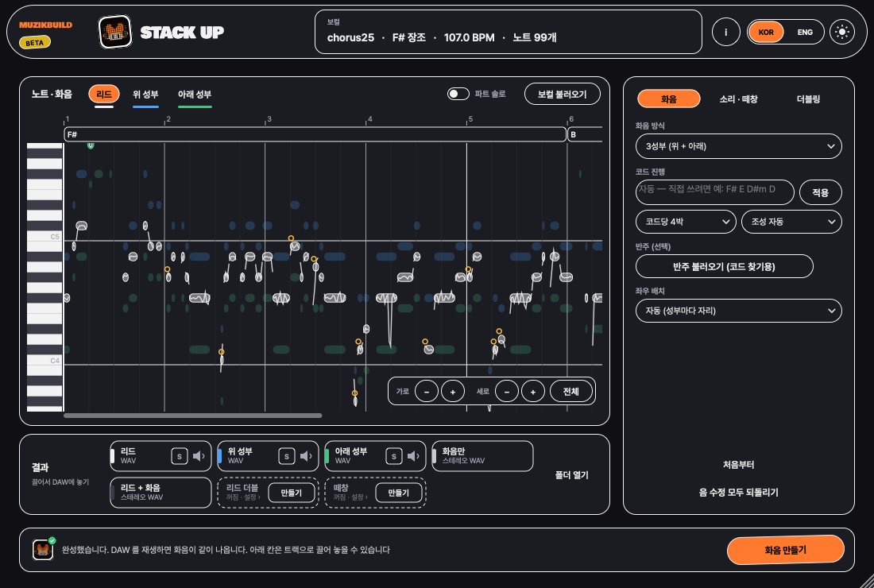Screen dimensions: 874x588
Task: Solo the 리드 track with S button
Action: coord(179,456)
